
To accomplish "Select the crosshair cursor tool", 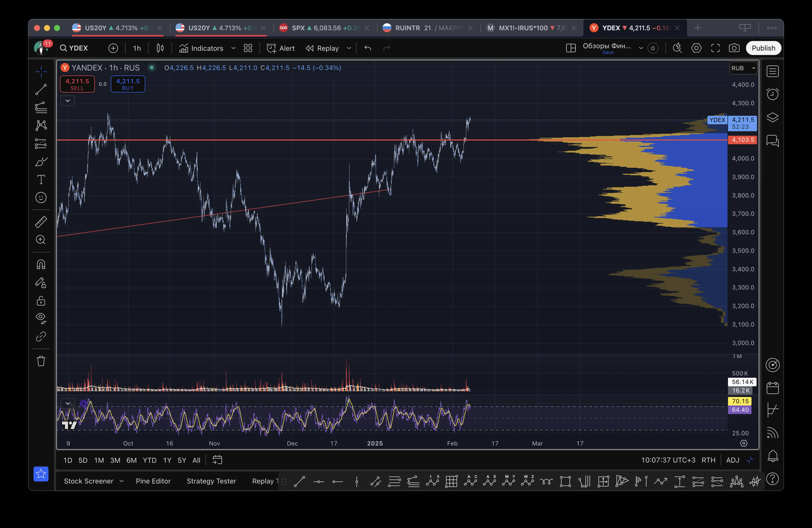I will pyautogui.click(x=41, y=72).
